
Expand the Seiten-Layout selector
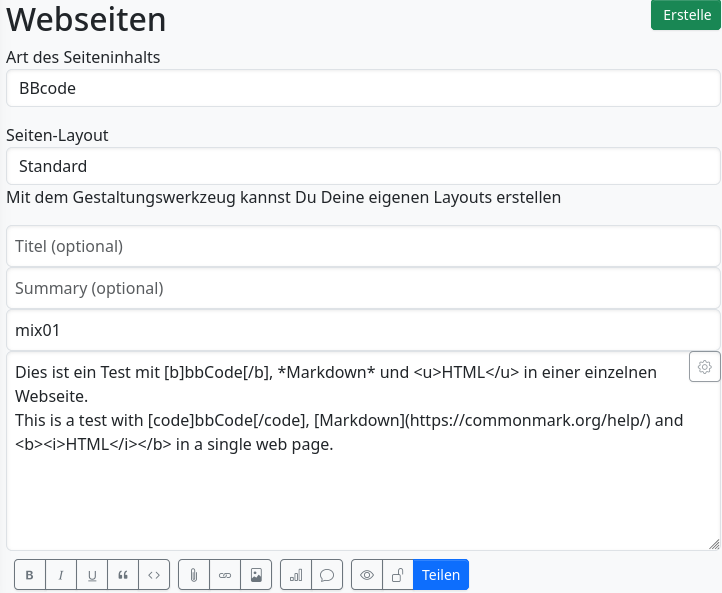pyautogui.click(x=363, y=166)
